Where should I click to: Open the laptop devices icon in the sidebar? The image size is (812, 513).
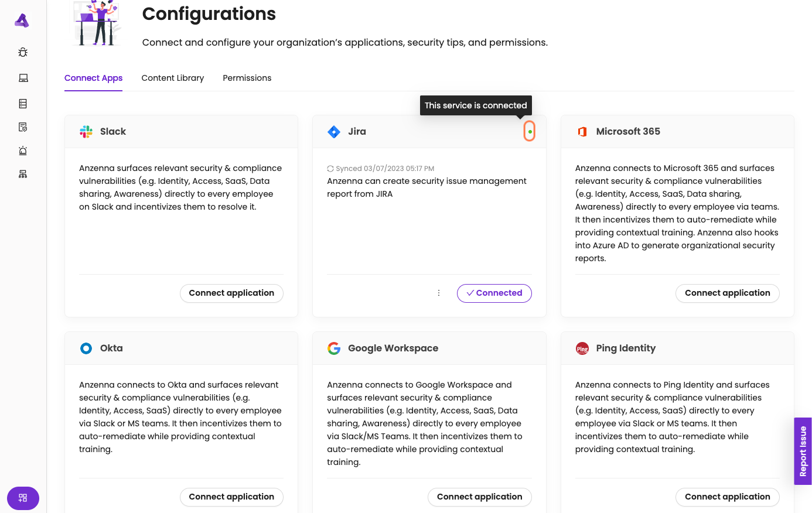tap(23, 78)
